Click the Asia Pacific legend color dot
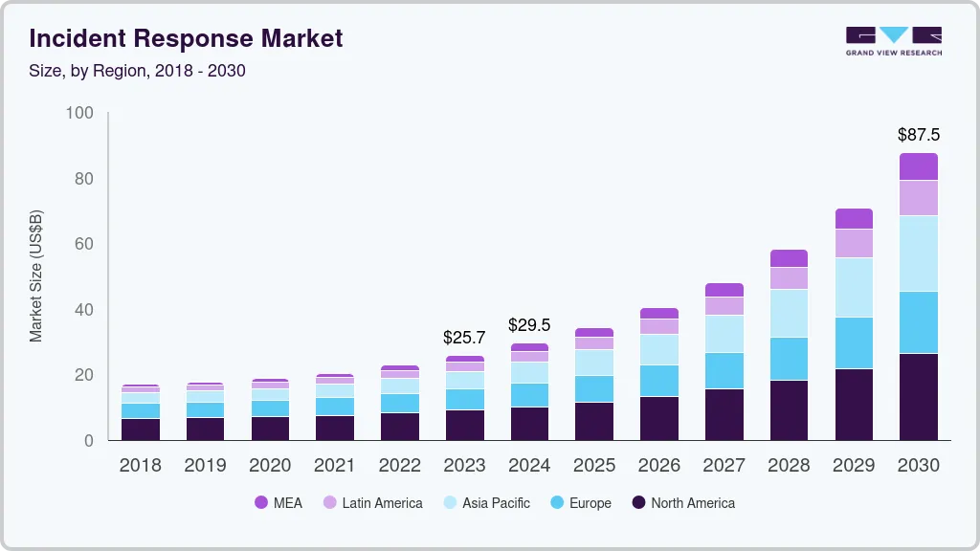 coord(449,503)
